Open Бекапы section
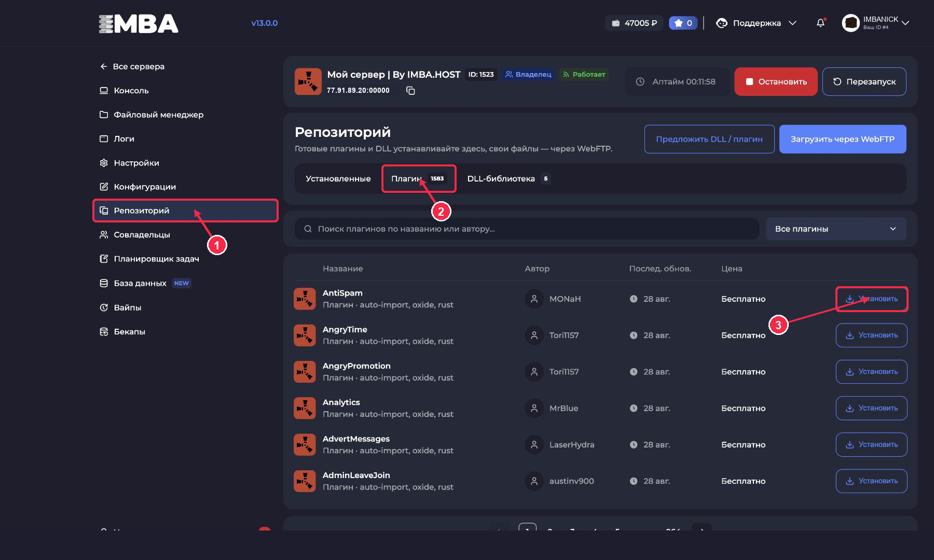 click(122, 331)
